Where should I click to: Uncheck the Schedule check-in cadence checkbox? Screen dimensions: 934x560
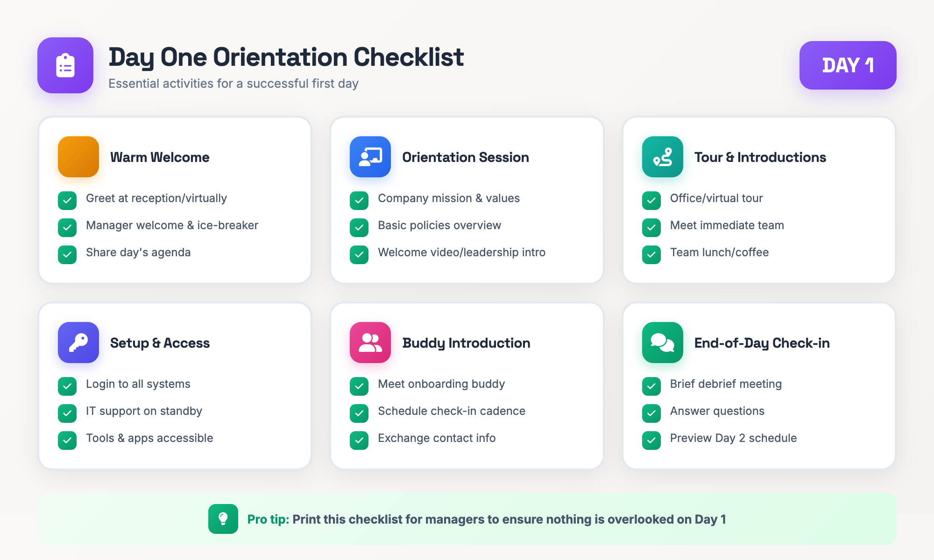359,413
